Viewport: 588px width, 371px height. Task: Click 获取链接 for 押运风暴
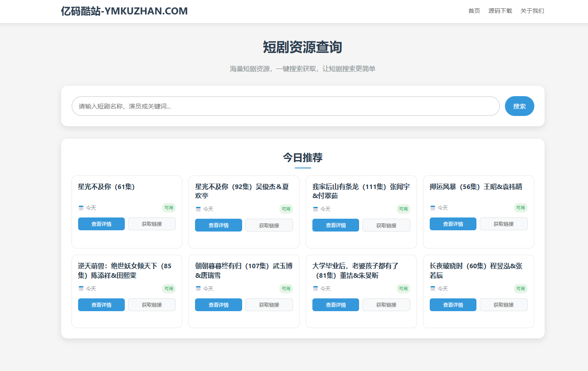(503, 224)
